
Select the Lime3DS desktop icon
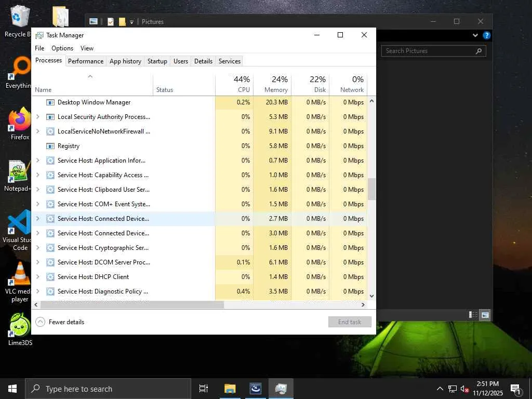point(20,329)
